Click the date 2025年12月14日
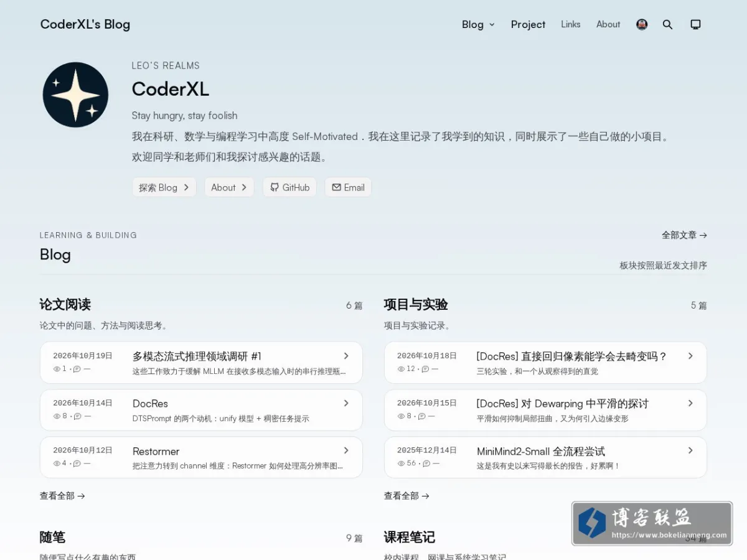The image size is (747, 560). click(427, 450)
